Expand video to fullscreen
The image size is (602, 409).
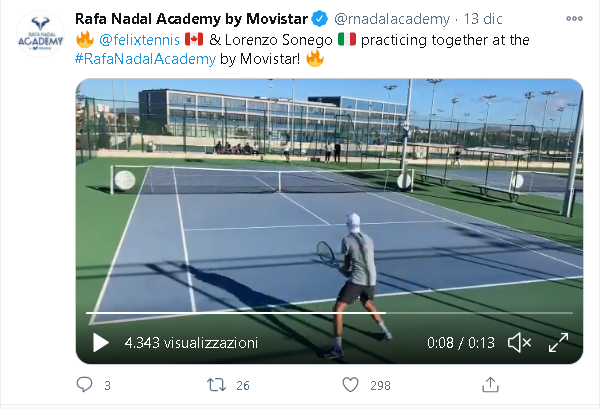click(x=558, y=342)
